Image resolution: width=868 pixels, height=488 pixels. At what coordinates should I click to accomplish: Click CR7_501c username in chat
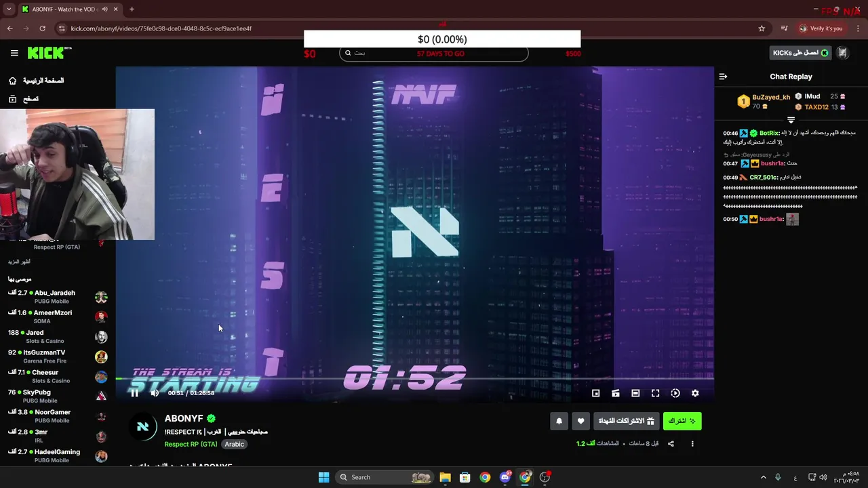763,178
